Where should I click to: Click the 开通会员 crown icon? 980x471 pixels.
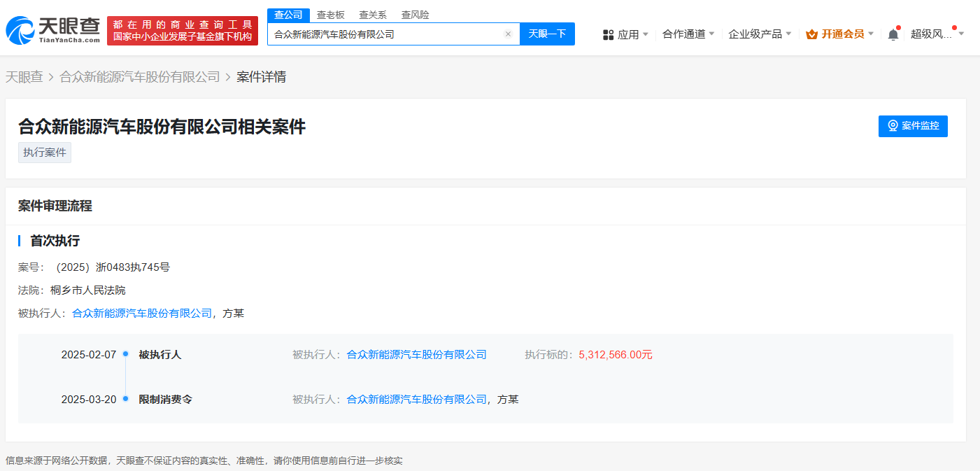[x=812, y=34]
